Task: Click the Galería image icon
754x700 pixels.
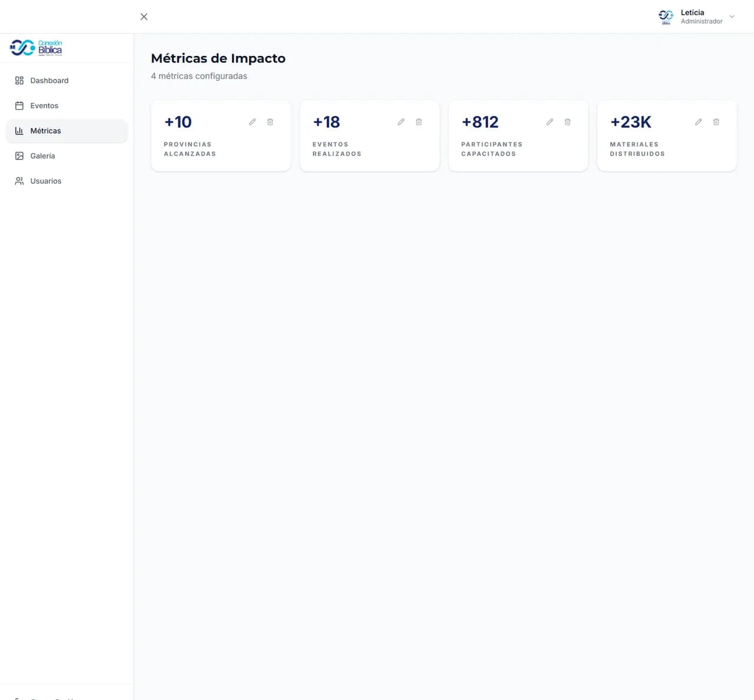Action: [x=19, y=156]
